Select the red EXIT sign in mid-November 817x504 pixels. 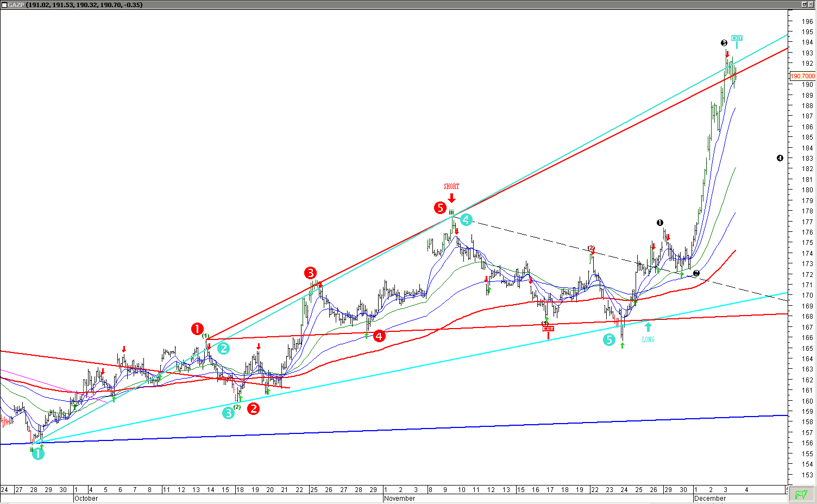[x=549, y=329]
